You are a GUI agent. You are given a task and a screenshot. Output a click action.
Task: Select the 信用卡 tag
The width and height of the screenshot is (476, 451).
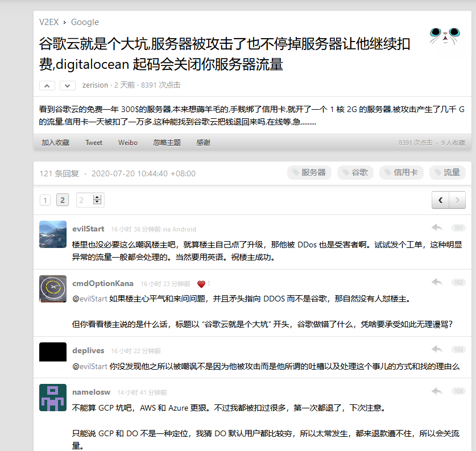click(x=401, y=172)
